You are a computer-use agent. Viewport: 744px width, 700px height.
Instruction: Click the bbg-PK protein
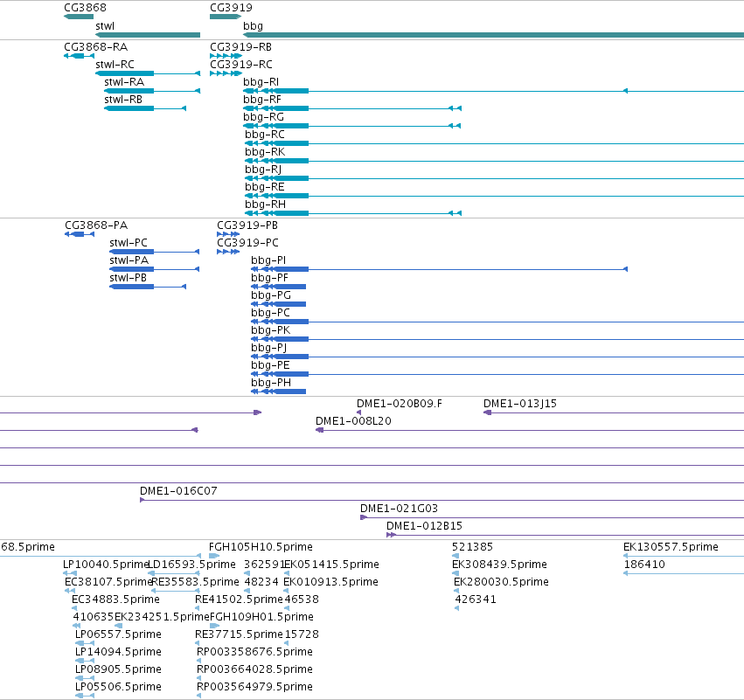[270, 330]
